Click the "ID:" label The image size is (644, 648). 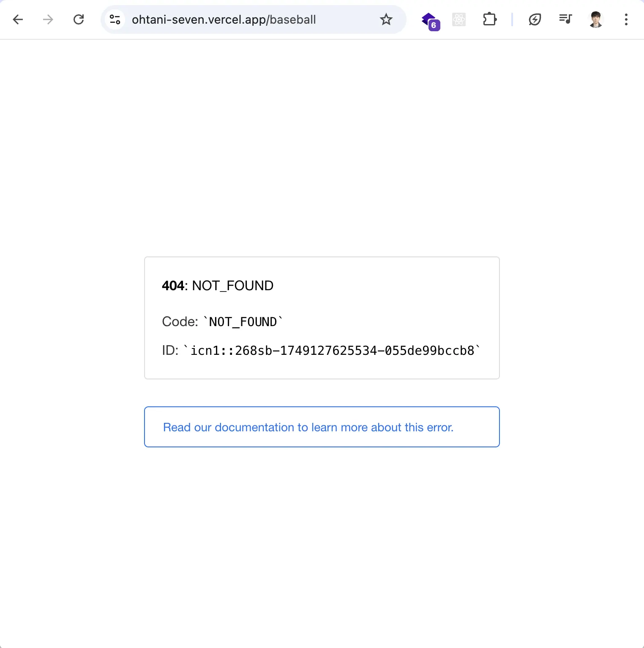(170, 351)
